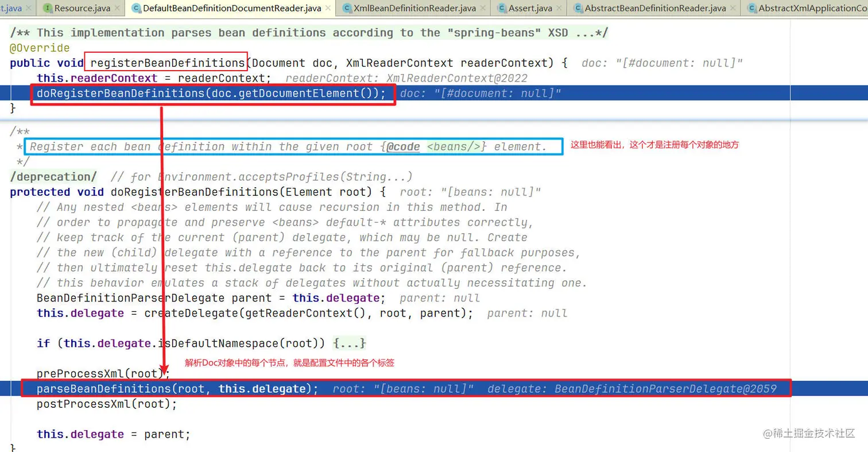Select the DefaultBeanDefinitionDocumentReader.java tab
The height and width of the screenshot is (452, 868).
coord(232,9)
